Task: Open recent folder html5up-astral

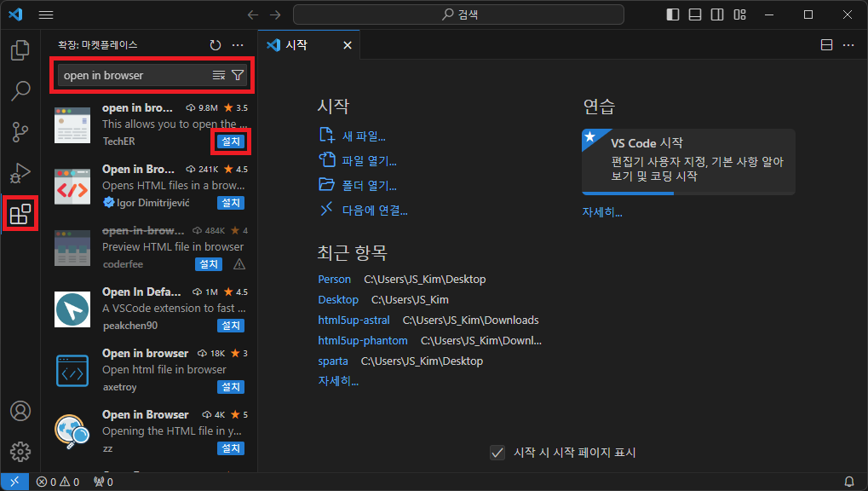Action: pos(354,321)
